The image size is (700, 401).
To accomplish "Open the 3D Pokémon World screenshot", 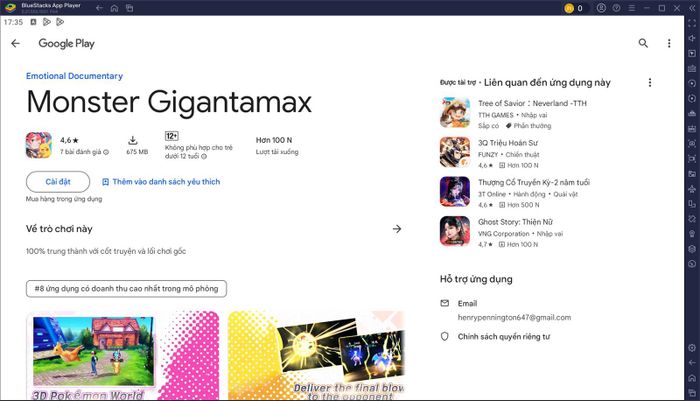I will click(x=123, y=355).
